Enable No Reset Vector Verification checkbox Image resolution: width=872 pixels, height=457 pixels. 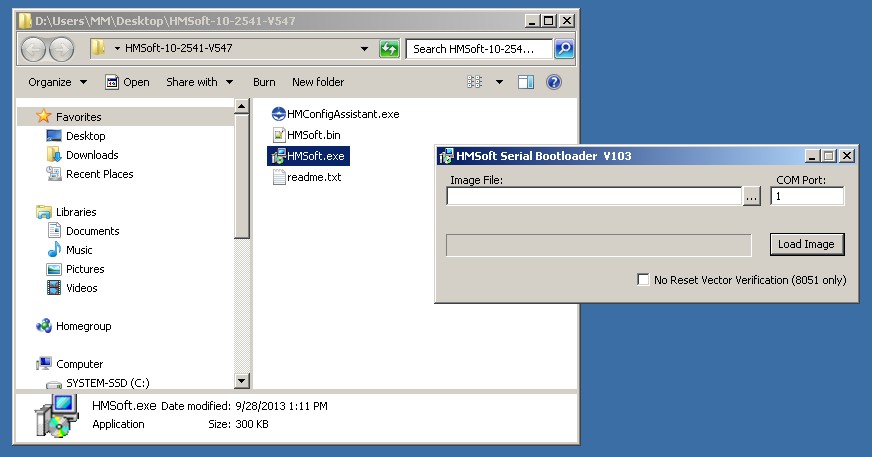(x=643, y=280)
